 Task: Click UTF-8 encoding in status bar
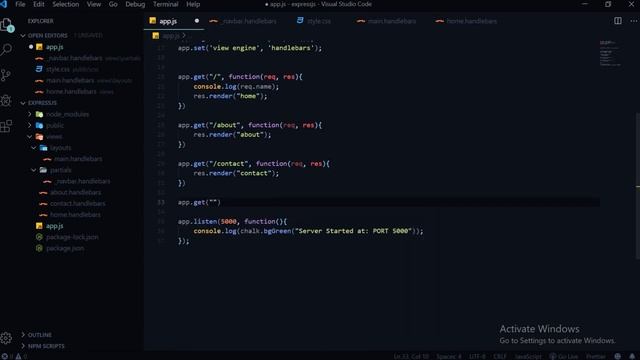click(x=477, y=356)
